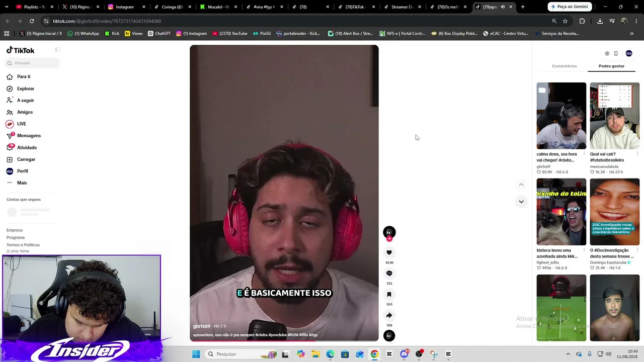Screen dimensions: 644x362
Task: Open a new browser tab
Action: coord(523,7)
